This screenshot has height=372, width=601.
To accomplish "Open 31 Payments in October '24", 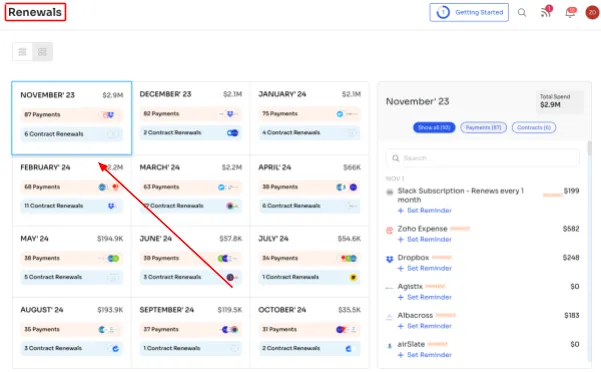I will pyautogui.click(x=309, y=329).
